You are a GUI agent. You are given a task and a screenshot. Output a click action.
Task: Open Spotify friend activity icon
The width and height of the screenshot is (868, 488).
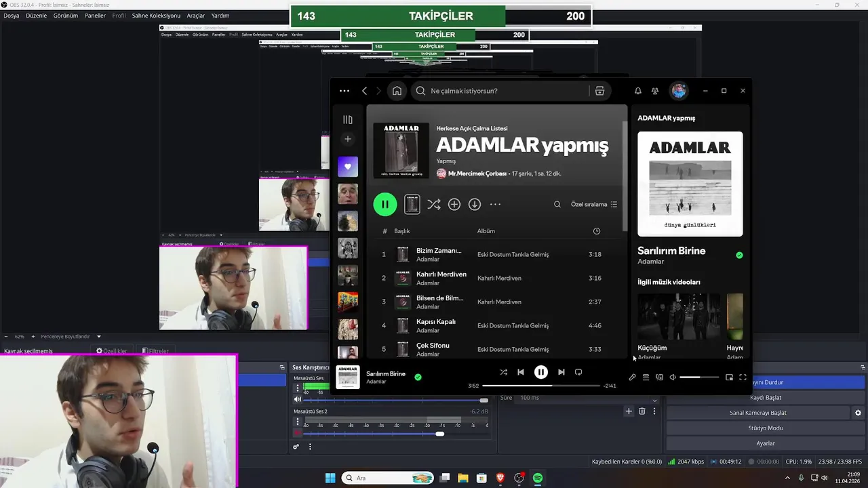(655, 91)
